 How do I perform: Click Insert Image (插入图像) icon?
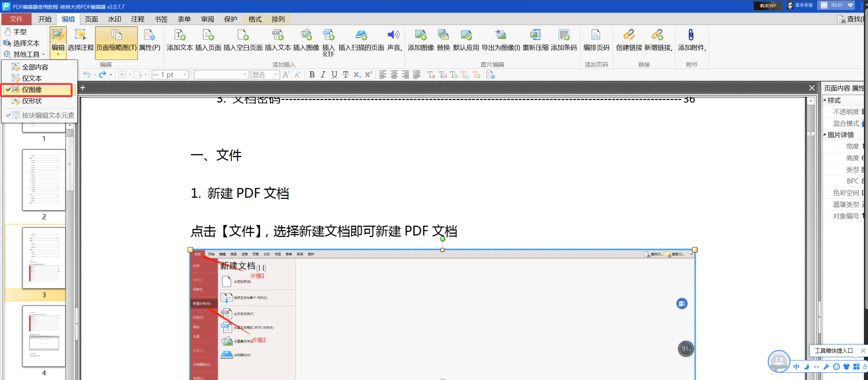coord(307,35)
